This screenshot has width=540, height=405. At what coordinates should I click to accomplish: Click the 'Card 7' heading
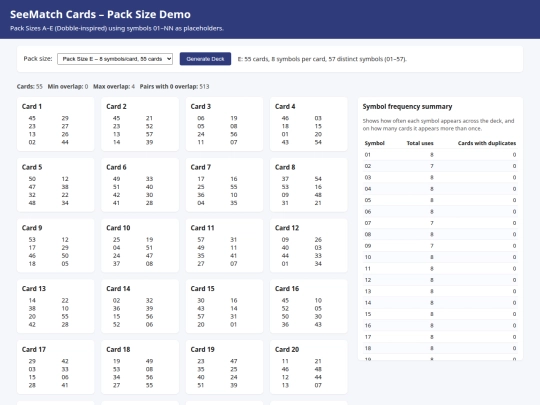coord(200,167)
